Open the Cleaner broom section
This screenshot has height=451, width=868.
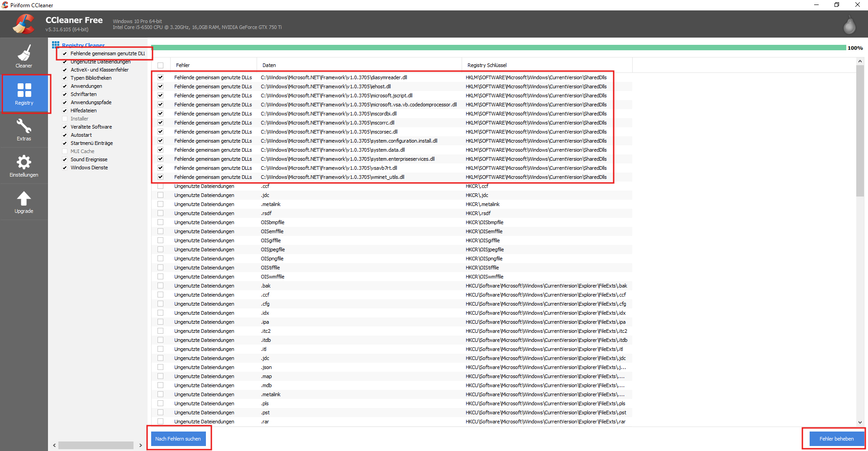pyautogui.click(x=24, y=57)
